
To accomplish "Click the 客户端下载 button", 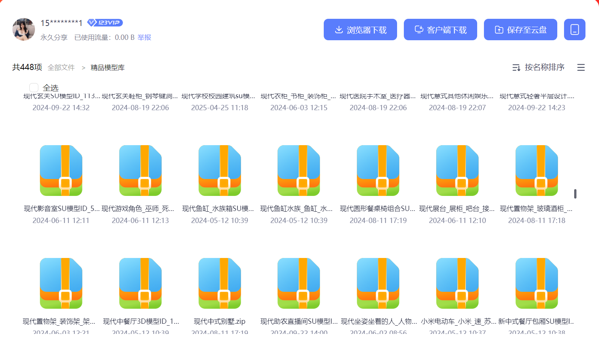I will click(440, 29).
